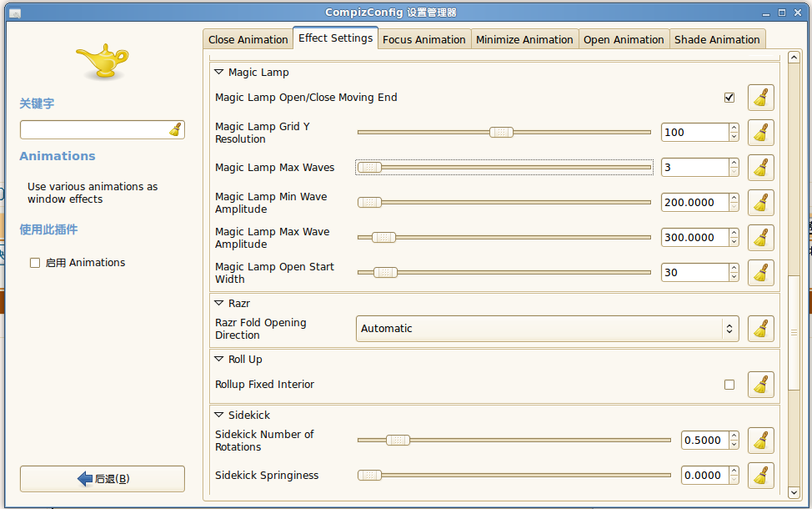812x509 pixels.
Task: Uncheck Magic Lamp Open/Close Moving End
Action: (729, 98)
